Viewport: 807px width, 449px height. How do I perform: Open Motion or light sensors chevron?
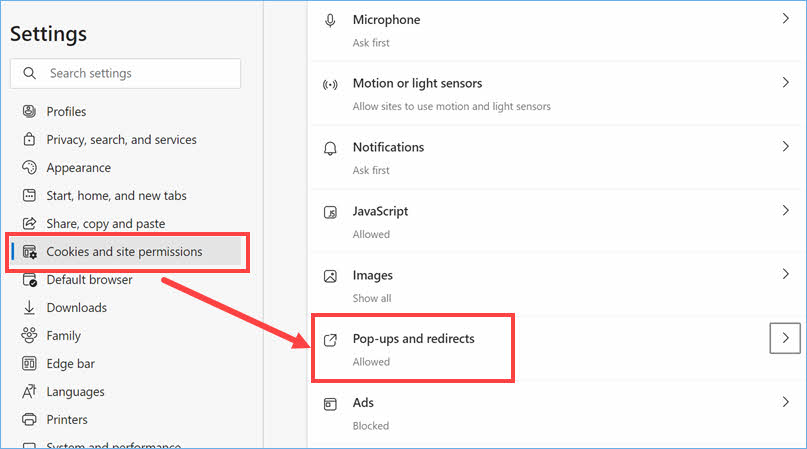[785, 83]
